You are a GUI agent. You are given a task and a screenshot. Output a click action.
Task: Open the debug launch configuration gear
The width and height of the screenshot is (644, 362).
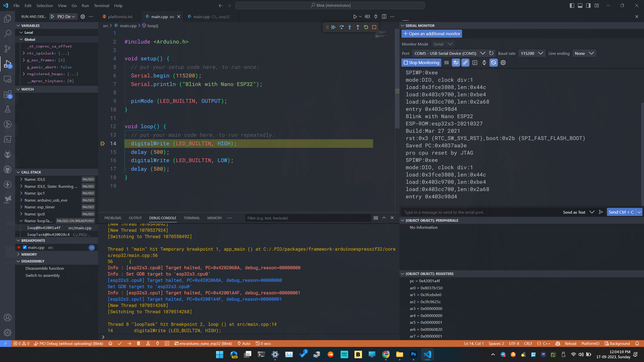[83, 17]
